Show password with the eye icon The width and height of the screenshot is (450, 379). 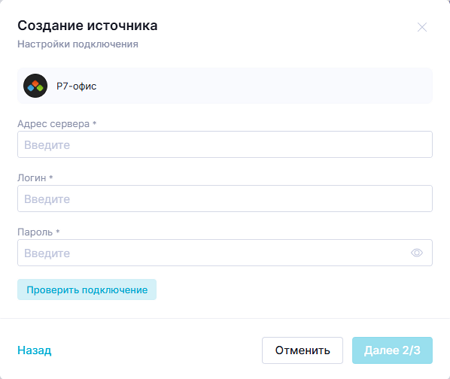[417, 253]
